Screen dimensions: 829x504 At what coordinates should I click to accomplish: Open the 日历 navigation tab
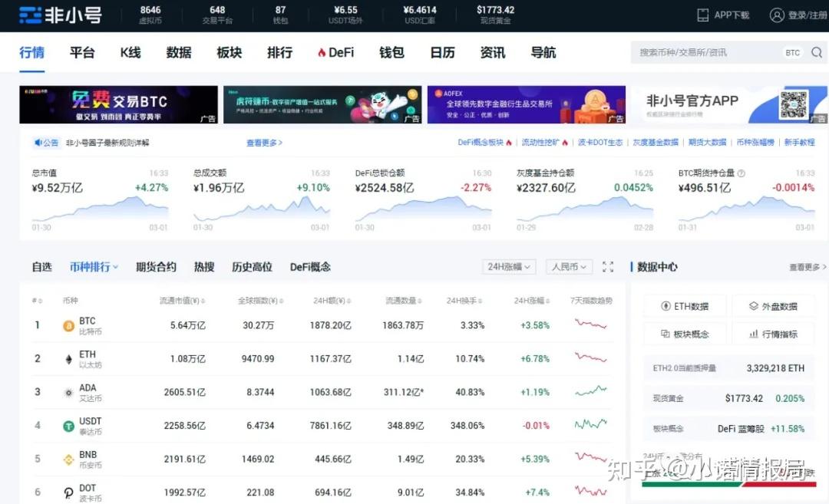443,52
